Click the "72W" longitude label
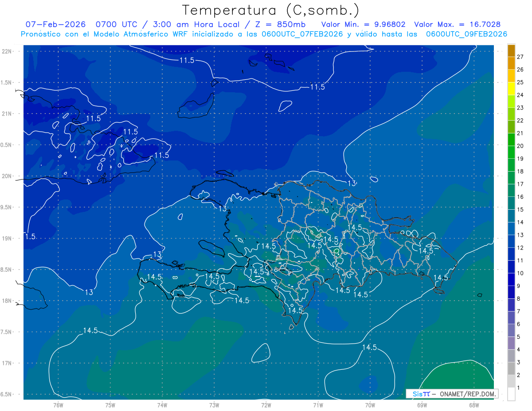The height and width of the screenshot is (411, 532). point(266,406)
